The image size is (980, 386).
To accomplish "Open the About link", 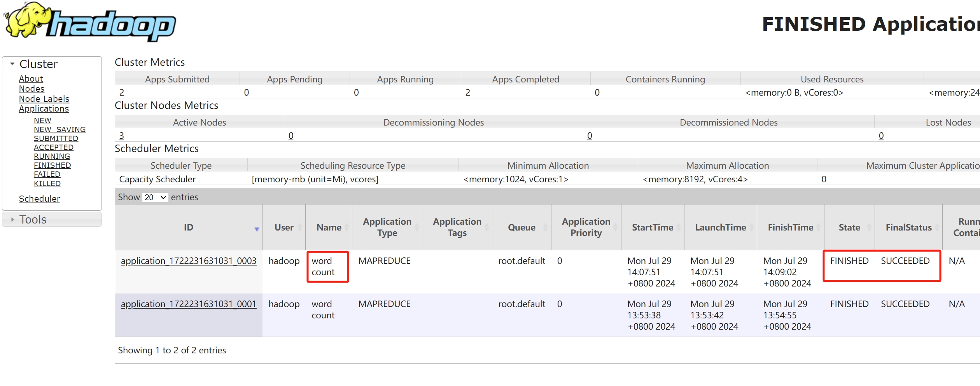I will pos(31,79).
